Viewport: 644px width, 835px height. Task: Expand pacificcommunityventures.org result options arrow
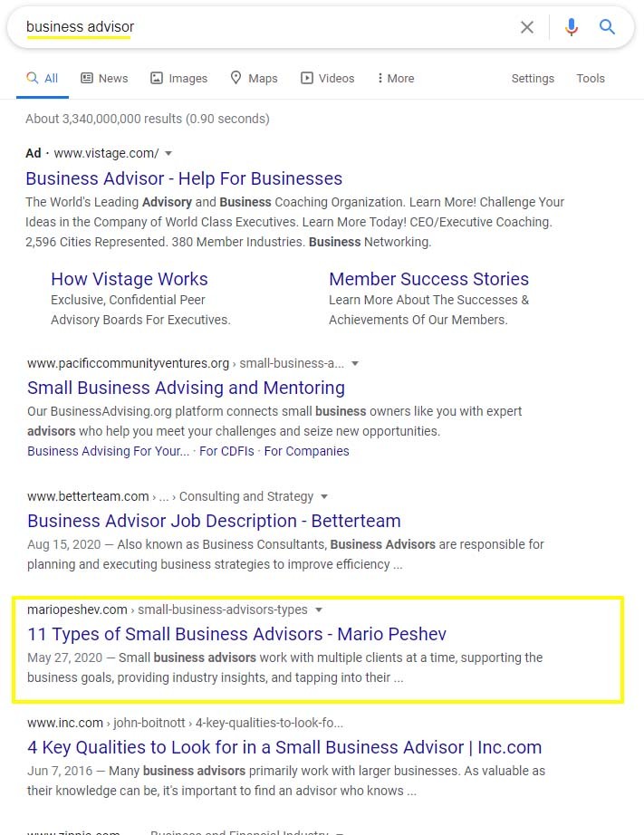point(355,363)
